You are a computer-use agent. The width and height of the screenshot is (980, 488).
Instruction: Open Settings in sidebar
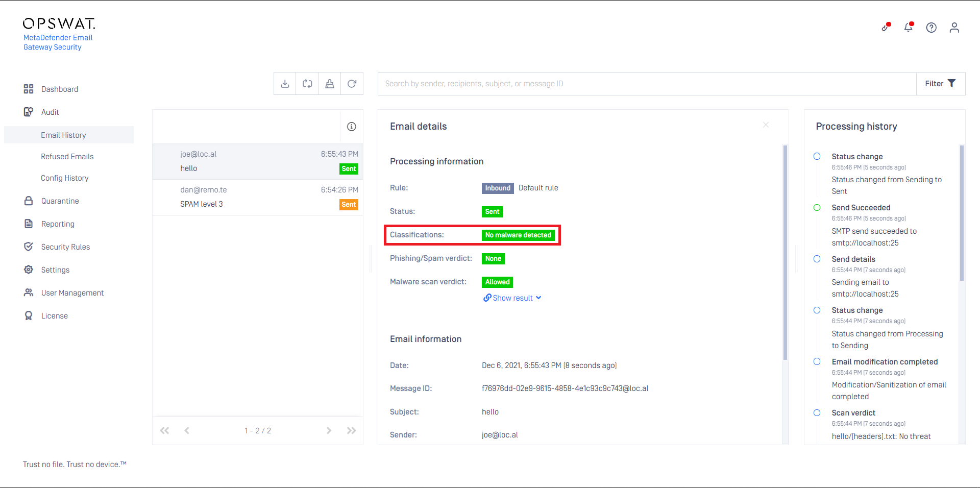55,270
